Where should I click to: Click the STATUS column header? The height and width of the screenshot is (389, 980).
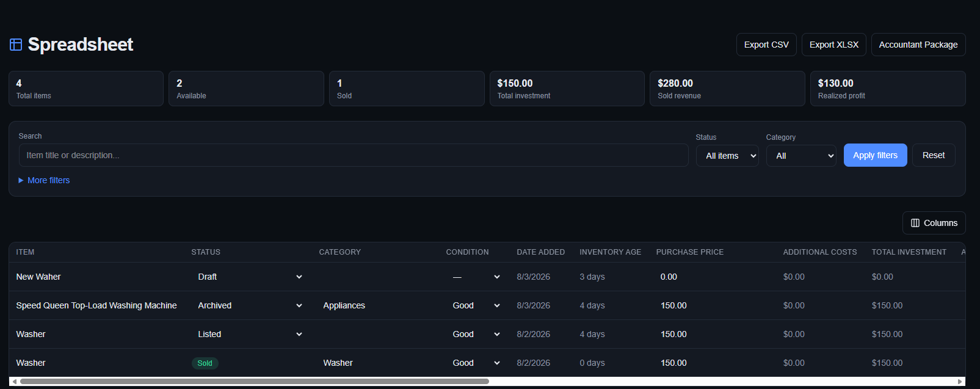tap(206, 252)
